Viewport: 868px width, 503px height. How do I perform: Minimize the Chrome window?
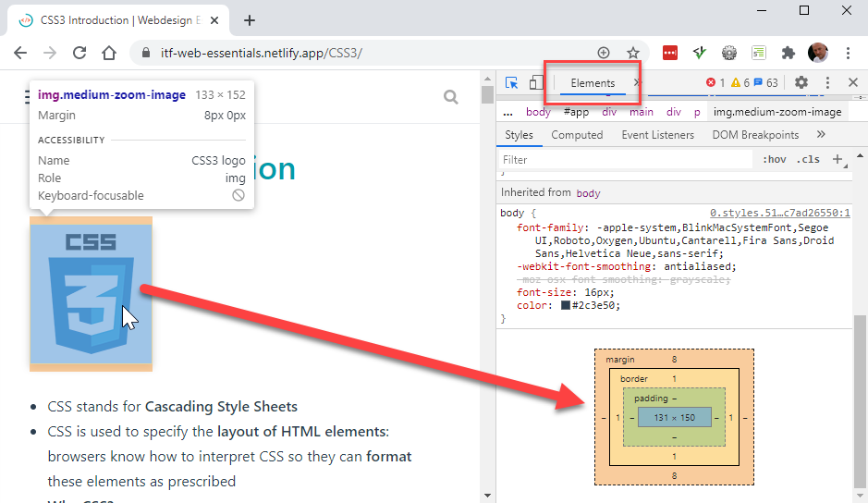pos(762,10)
